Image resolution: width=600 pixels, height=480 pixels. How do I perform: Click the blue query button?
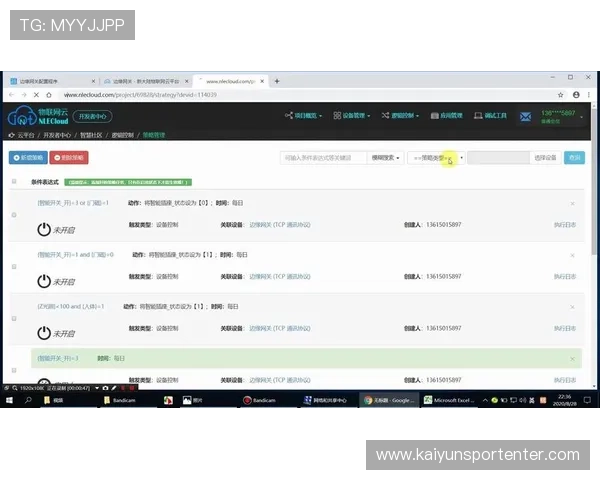tap(574, 157)
